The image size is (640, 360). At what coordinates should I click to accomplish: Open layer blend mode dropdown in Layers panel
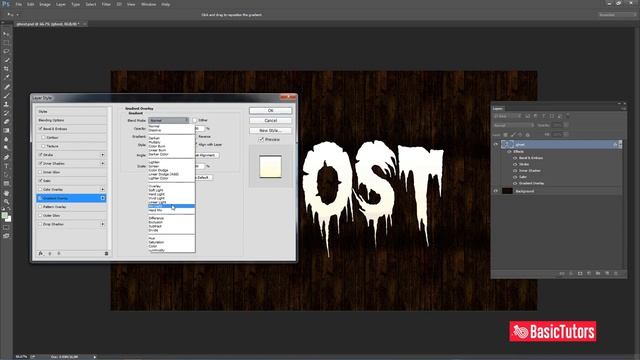[x=513, y=125]
